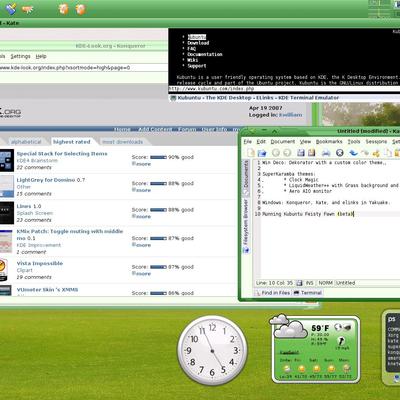Screen dimensions: 400x400
Task: Click the Vista Impossible clipart thumbnail
Action: [x=4, y=270]
